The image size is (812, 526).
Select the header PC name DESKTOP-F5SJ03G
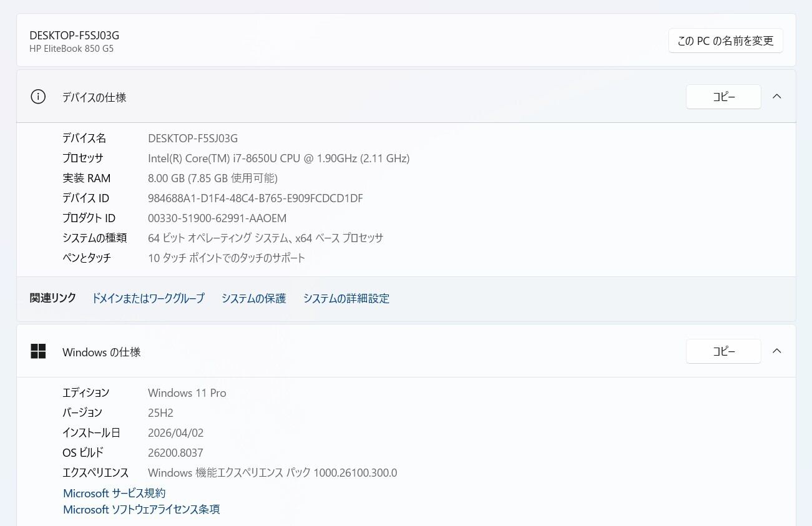(x=74, y=36)
